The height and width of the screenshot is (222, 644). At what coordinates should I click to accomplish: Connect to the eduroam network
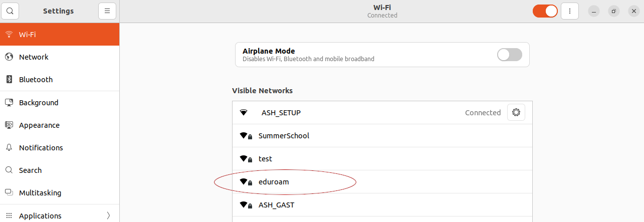coord(382,182)
